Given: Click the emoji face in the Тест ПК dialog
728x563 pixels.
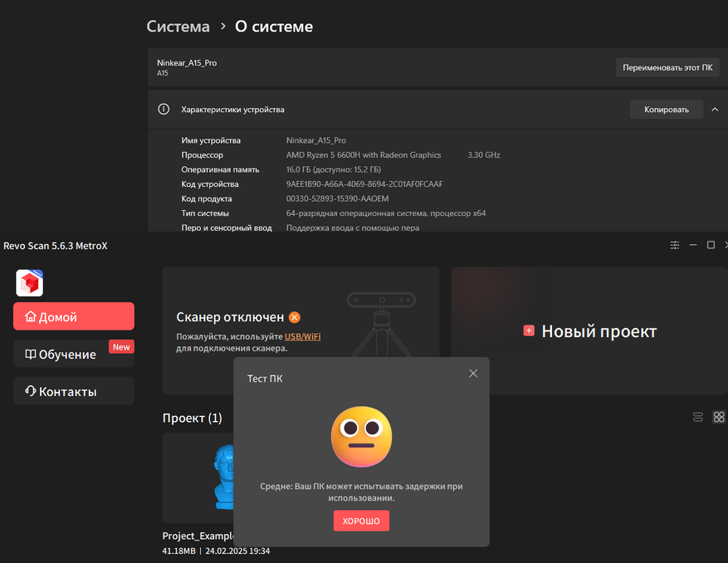Looking at the screenshot, I should click(361, 437).
